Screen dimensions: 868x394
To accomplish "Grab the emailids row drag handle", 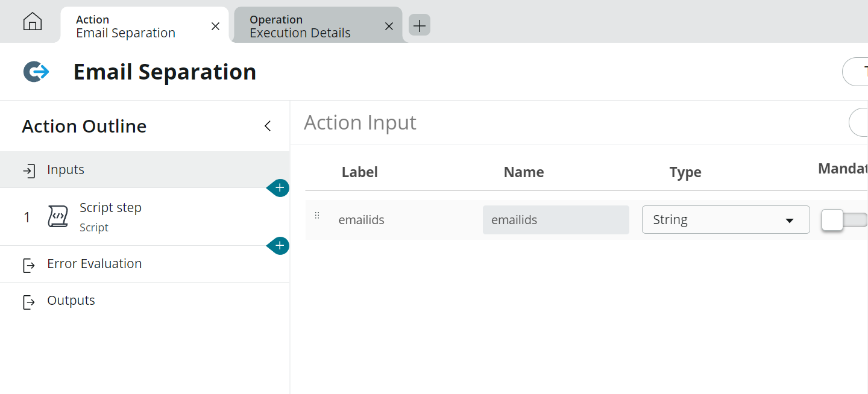I will point(317,216).
